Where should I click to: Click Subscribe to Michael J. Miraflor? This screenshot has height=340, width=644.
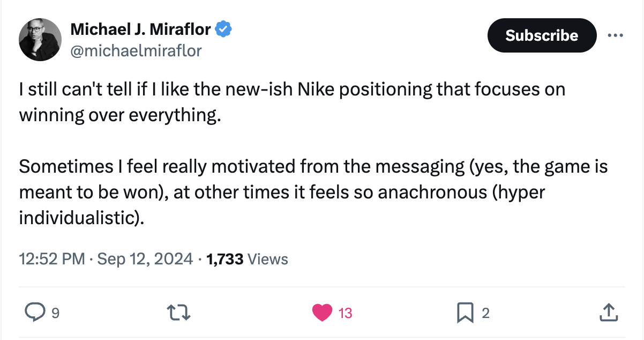point(541,35)
